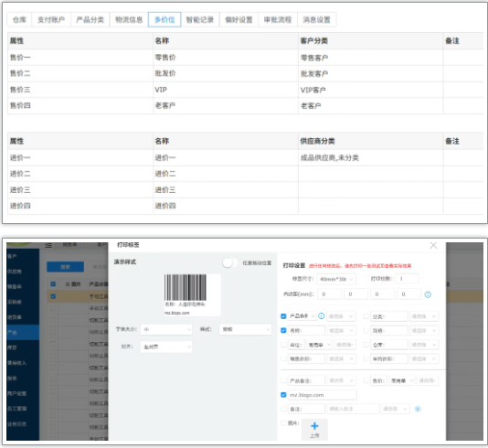Check the 售价 checkbox in print settings
Image resolution: width=488 pixels, height=448 pixels.
tap(366, 380)
